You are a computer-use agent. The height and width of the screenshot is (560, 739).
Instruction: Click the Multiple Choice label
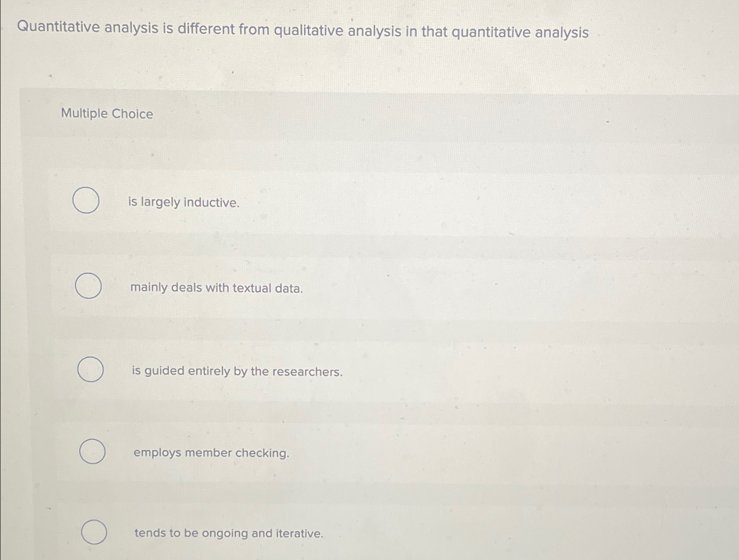pyautogui.click(x=106, y=114)
